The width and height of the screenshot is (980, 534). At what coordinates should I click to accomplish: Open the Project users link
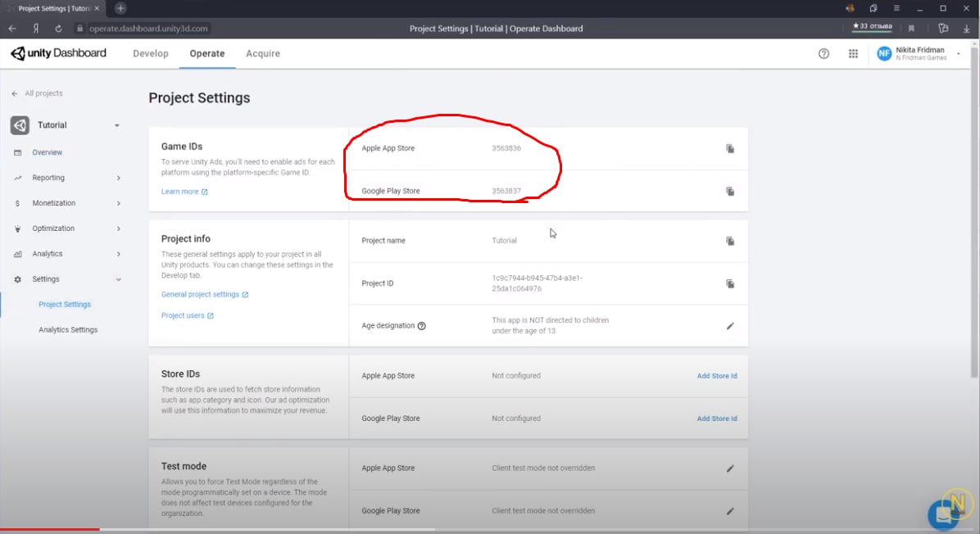187,315
